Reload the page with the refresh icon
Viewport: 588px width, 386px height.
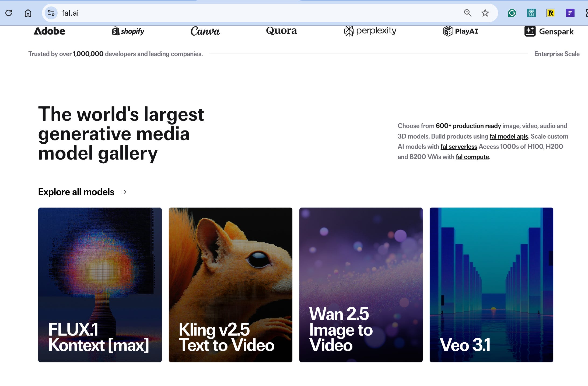click(9, 13)
